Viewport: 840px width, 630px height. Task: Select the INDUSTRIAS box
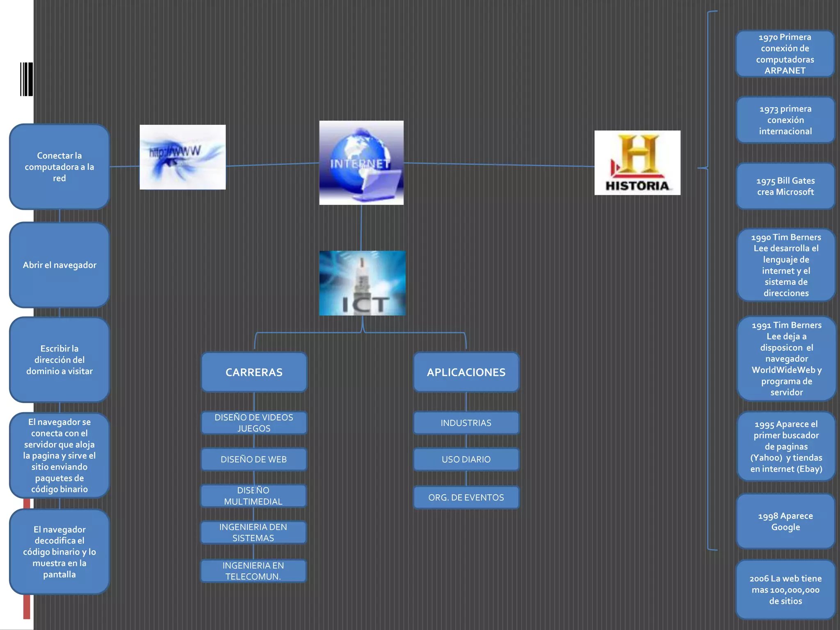466,423
